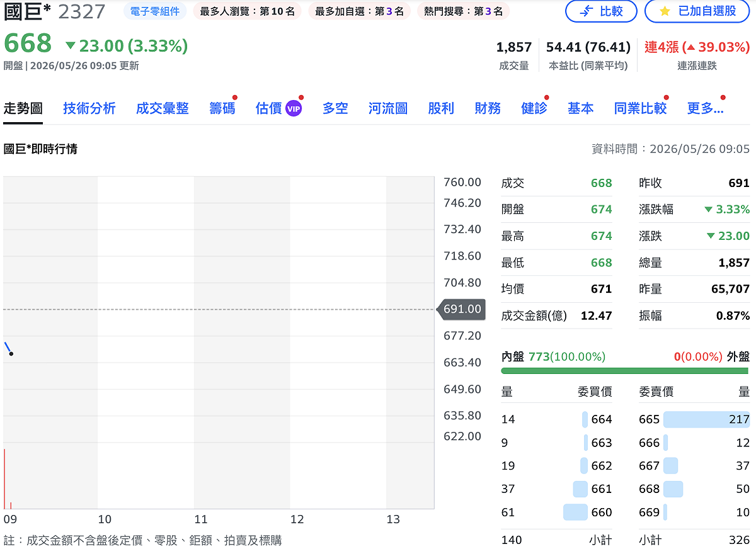
Task: Click the bid price 663 row
Action: tap(556, 443)
